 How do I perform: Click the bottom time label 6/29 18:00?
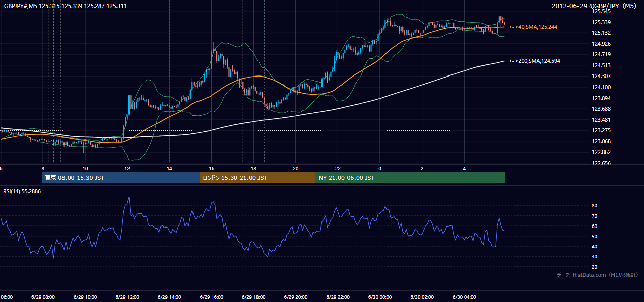[x=253, y=297]
